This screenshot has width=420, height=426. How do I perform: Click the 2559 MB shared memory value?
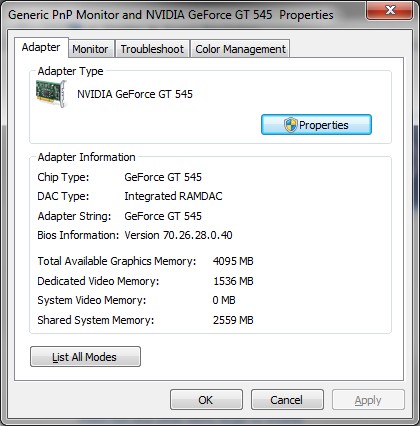click(x=233, y=320)
